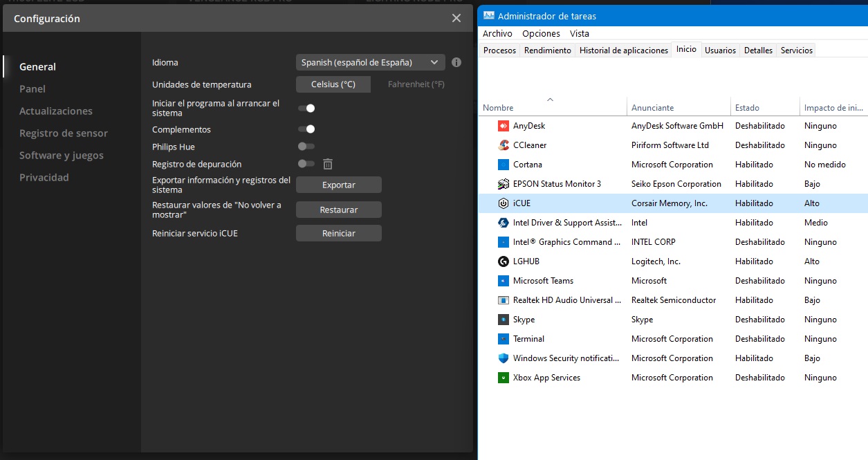Screen dimensions: 868x460
Task: Click the Restaurar button
Action: click(x=339, y=210)
